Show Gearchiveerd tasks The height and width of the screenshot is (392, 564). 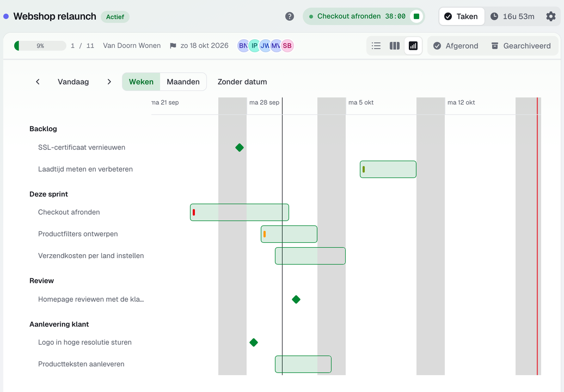point(521,46)
